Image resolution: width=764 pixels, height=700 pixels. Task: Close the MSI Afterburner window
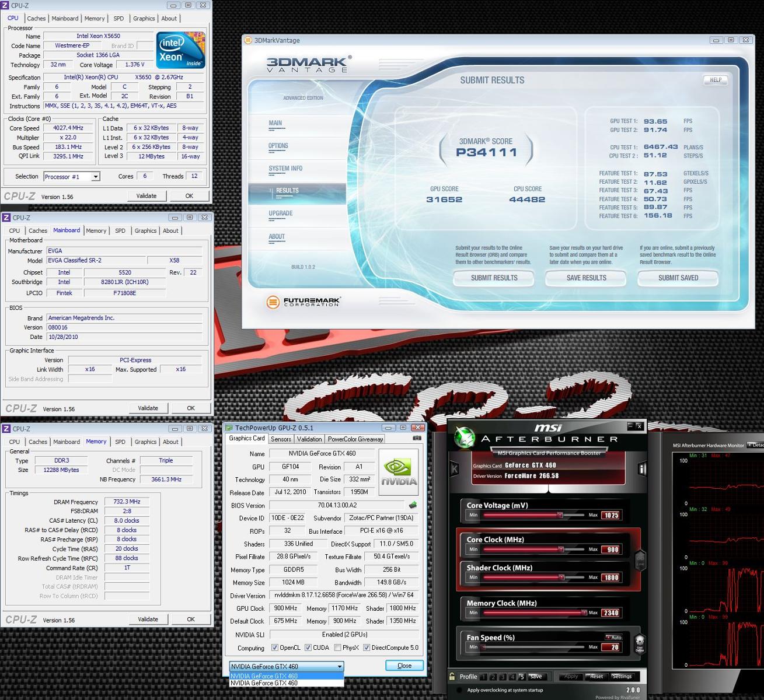[639, 426]
